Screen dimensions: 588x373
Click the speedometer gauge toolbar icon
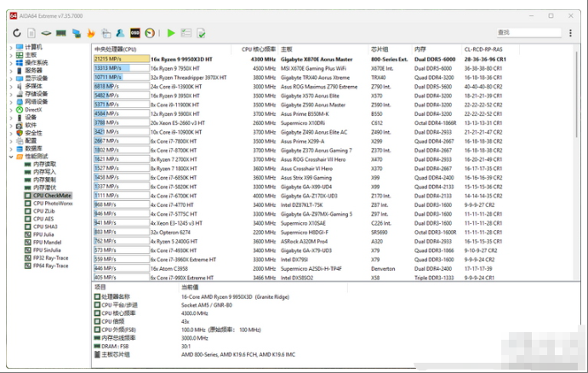(x=150, y=33)
